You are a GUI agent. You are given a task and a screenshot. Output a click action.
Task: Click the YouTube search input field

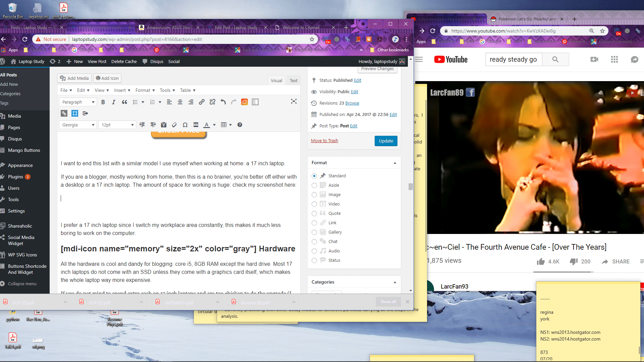click(x=514, y=59)
